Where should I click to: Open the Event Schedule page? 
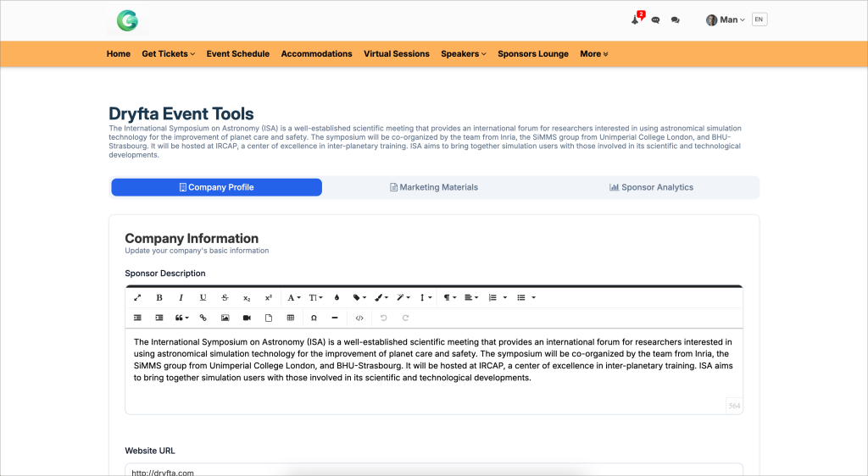(x=238, y=53)
